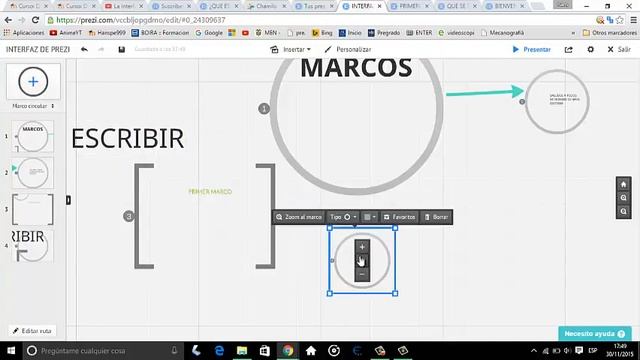This screenshot has width=640, height=360.
Task: Click the Cortana search box
Action: pos(102,351)
